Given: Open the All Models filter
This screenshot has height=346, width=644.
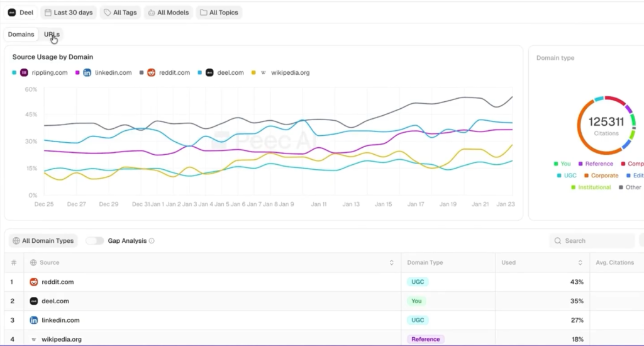Looking at the screenshot, I should (x=169, y=13).
